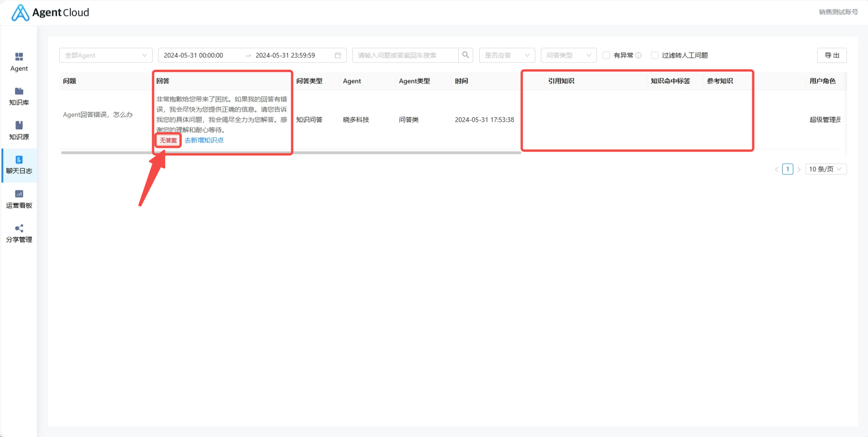Click the horizontal table scrollbar
The height and width of the screenshot is (437, 868).
[291, 153]
